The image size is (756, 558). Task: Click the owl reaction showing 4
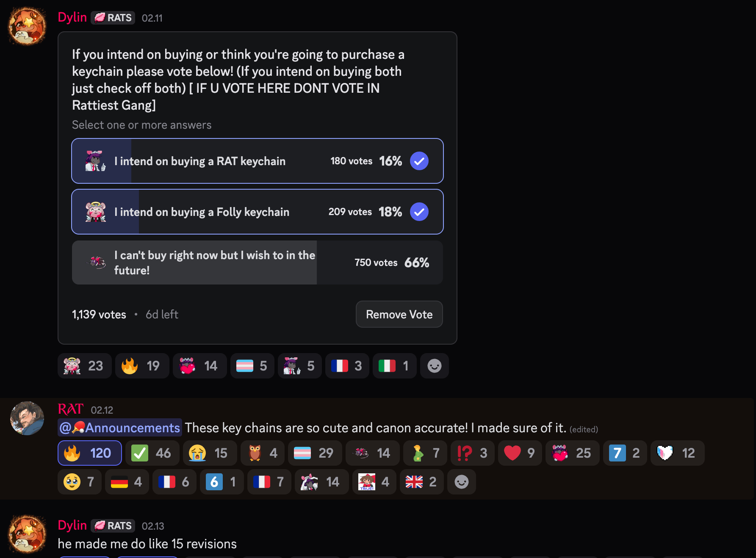(263, 453)
